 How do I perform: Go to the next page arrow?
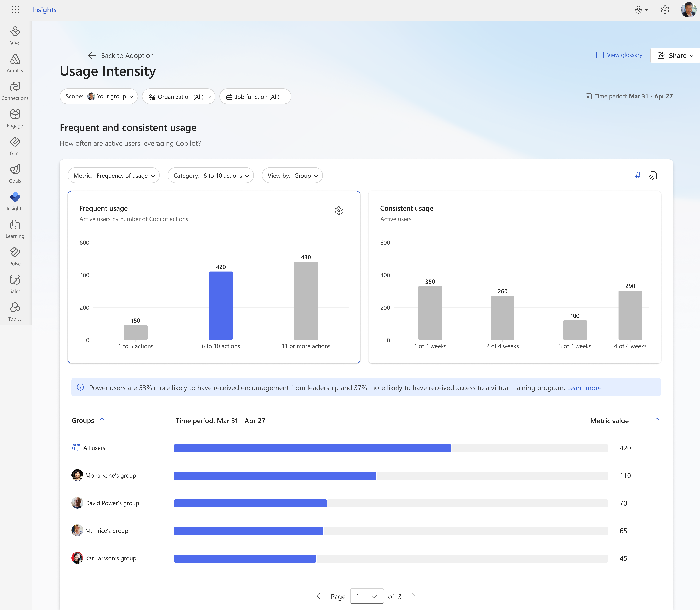tap(414, 596)
